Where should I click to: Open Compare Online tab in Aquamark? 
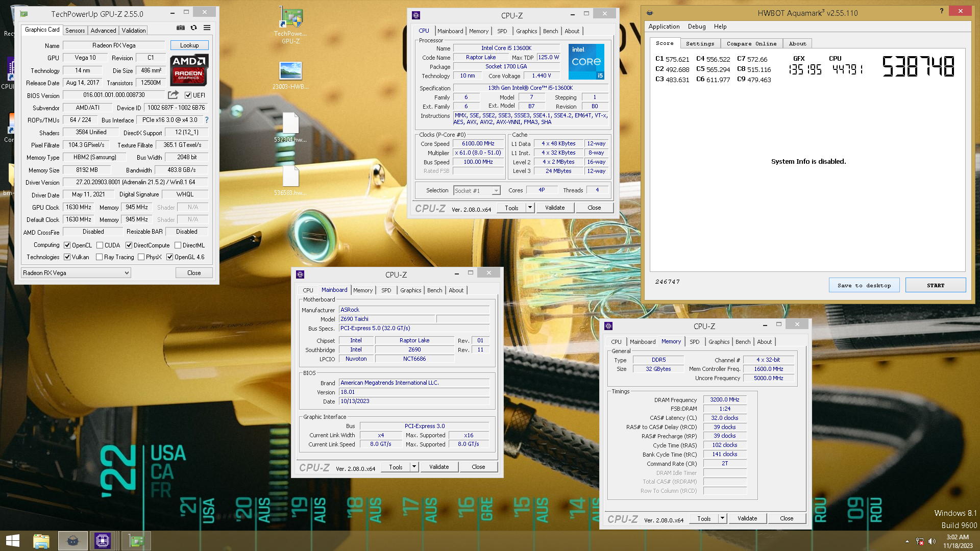point(751,43)
